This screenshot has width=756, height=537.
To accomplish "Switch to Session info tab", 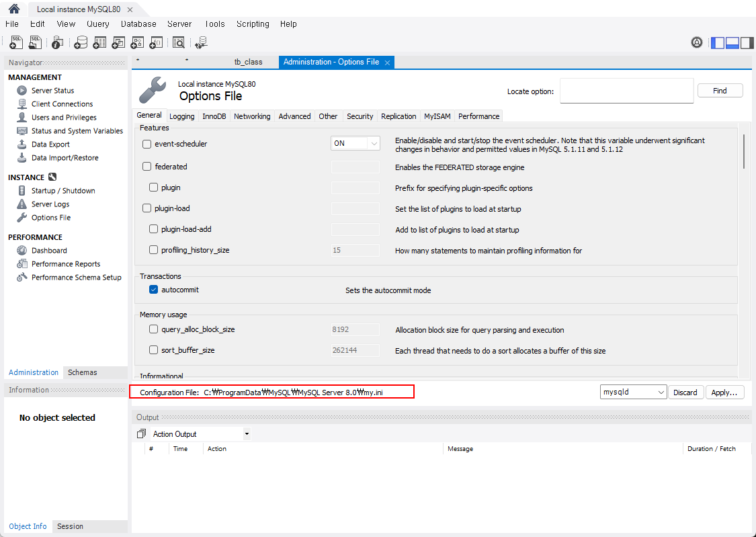I will (70, 526).
